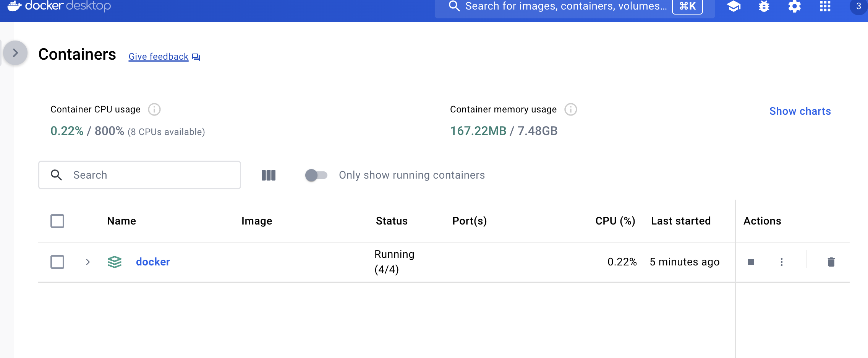
Task: Sort by the Image column header
Action: click(x=257, y=221)
